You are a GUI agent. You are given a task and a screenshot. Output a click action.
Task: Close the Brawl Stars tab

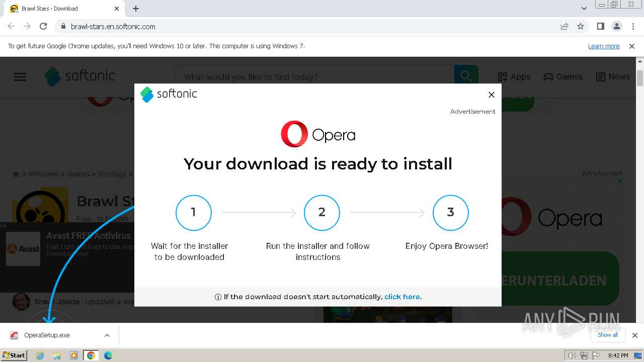[117, 9]
